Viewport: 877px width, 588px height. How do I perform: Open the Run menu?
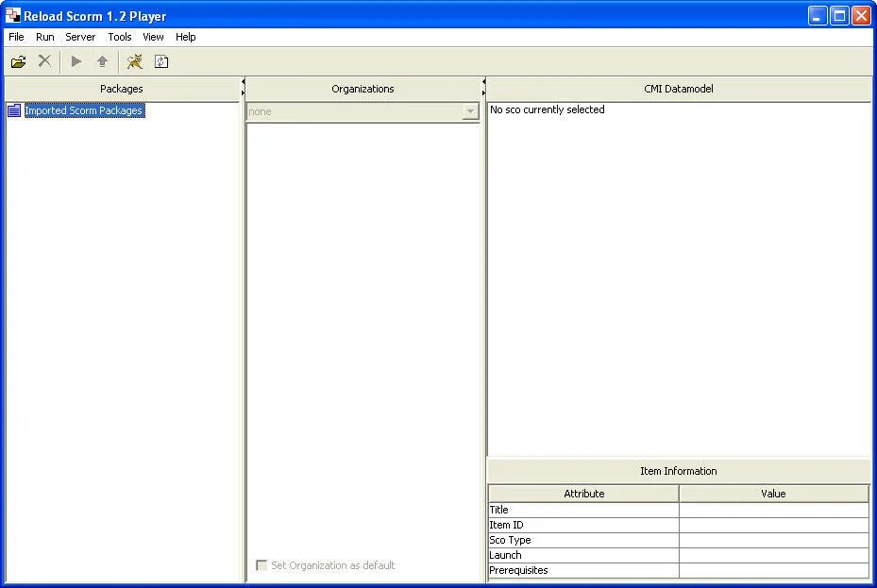44,37
